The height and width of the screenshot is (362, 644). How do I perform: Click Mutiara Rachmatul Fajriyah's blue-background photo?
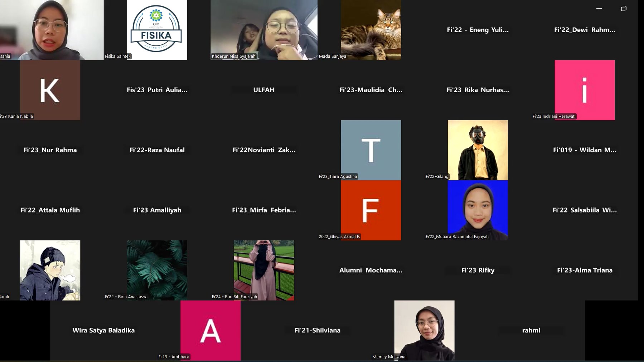[x=478, y=210]
